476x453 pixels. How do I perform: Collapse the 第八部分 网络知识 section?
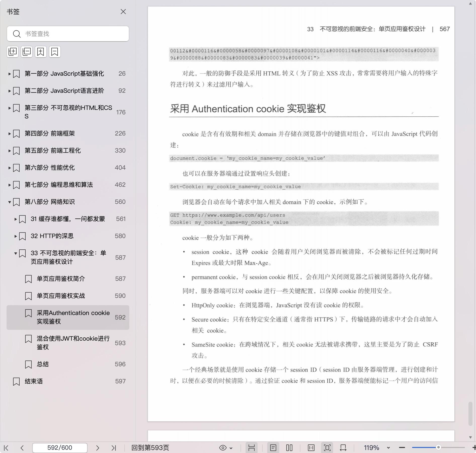click(10, 202)
